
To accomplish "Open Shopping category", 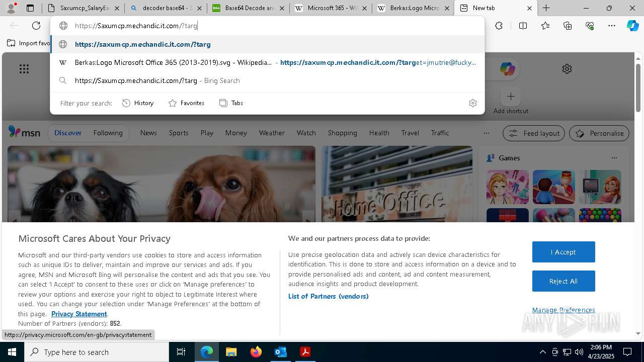I will click(x=342, y=133).
